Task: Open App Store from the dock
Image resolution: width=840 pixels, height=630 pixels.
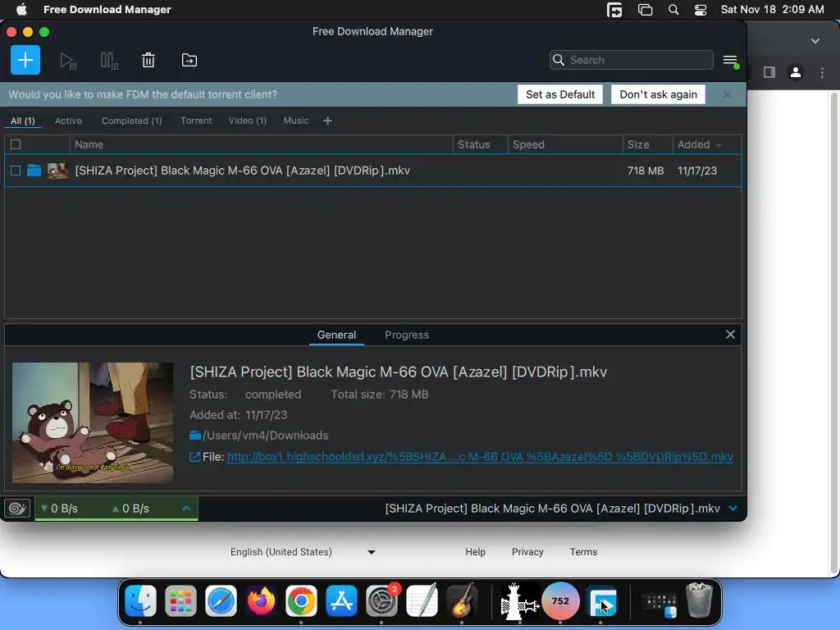Action: pyautogui.click(x=341, y=600)
